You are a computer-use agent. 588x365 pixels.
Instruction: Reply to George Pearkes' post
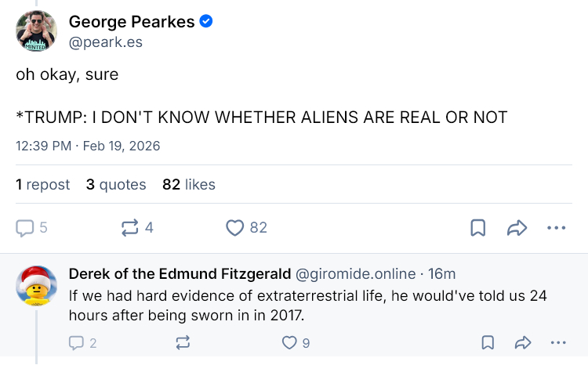26,228
